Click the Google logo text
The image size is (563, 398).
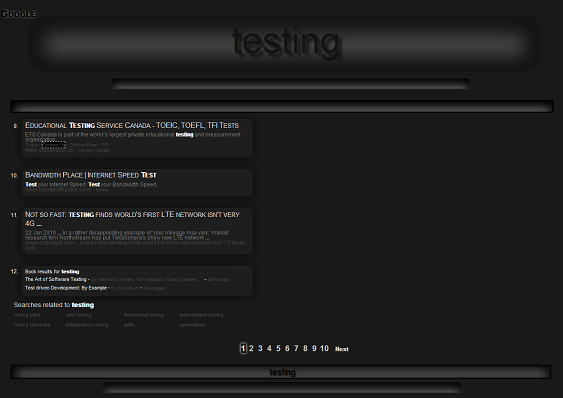pos(19,14)
